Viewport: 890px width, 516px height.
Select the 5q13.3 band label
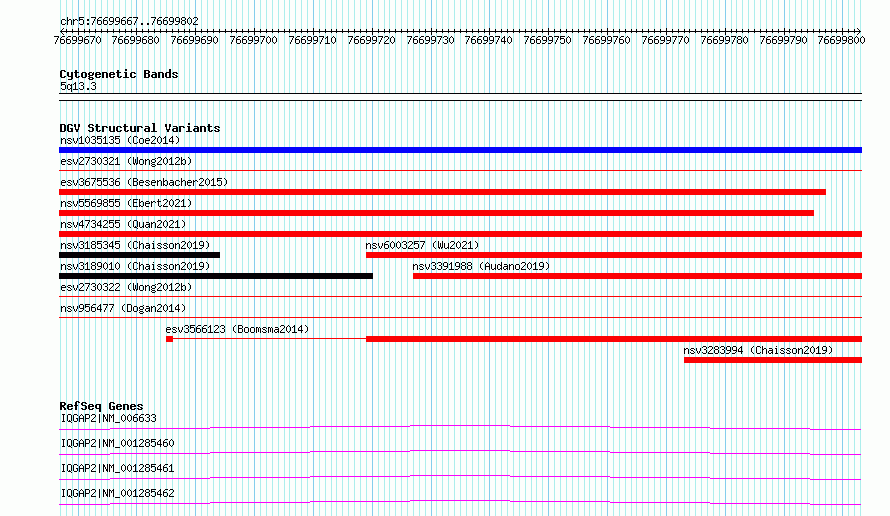78,86
